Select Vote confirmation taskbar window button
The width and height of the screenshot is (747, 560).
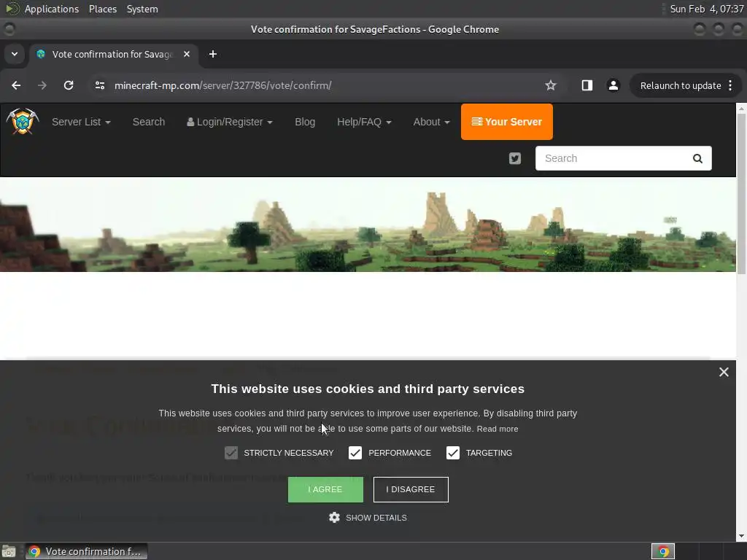86,551
